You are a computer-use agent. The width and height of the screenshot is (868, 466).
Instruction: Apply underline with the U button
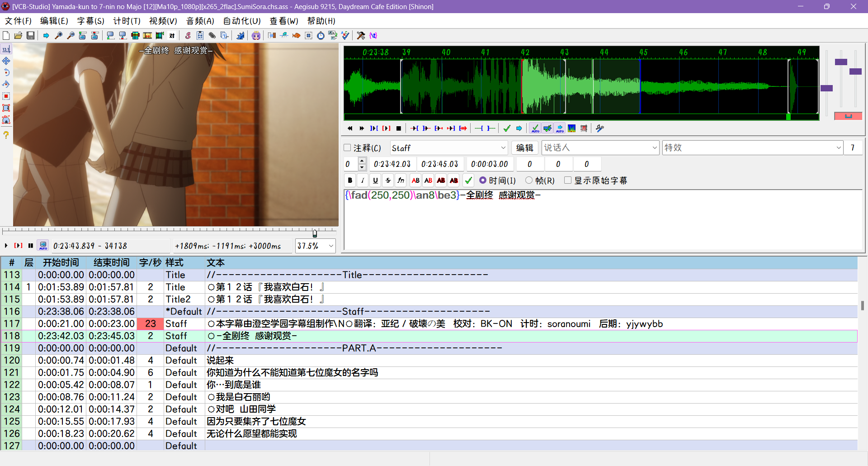[375, 181]
